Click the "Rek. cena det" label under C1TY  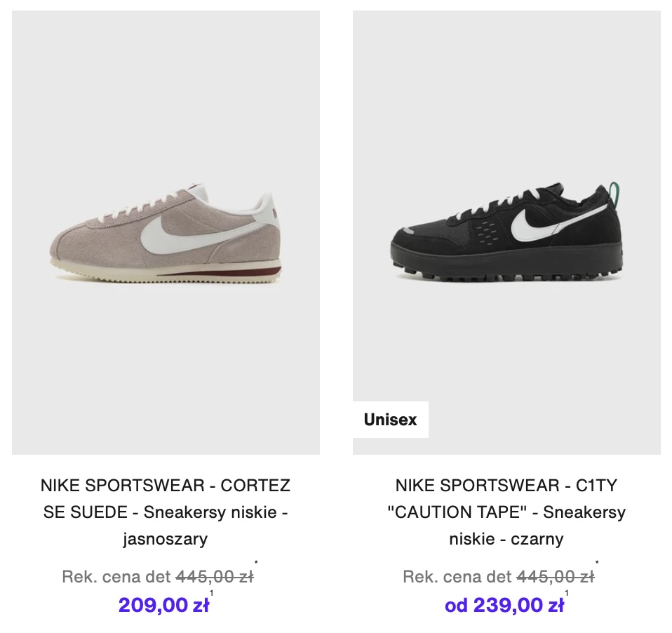(x=457, y=577)
